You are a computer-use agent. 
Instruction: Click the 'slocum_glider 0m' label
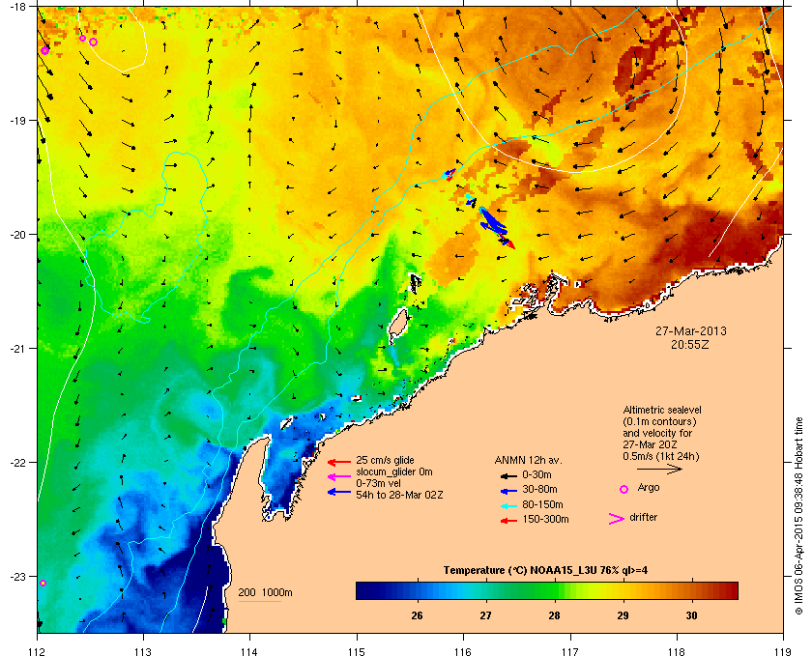click(x=394, y=472)
